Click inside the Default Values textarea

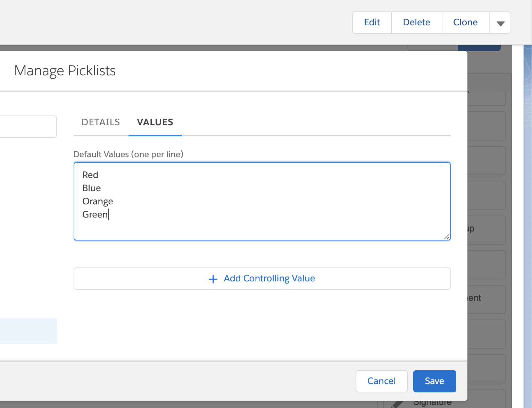pyautogui.click(x=262, y=201)
